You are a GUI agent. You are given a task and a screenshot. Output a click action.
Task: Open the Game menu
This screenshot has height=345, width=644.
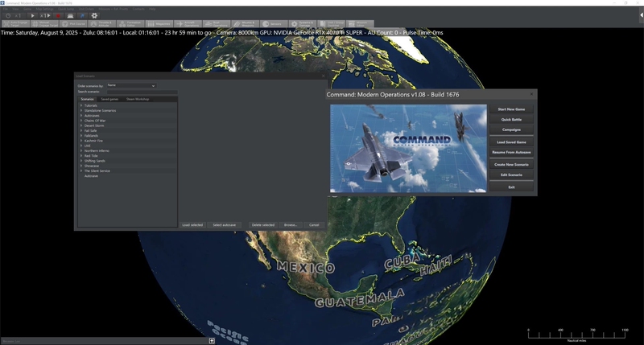point(27,9)
